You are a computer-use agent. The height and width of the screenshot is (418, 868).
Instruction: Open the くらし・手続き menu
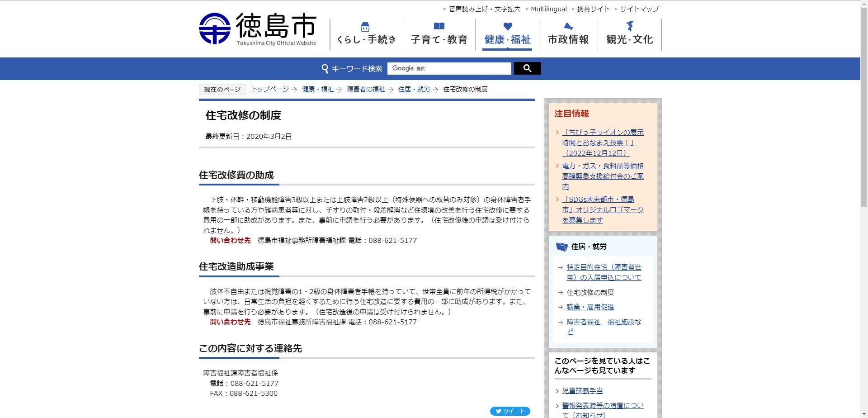[366, 34]
